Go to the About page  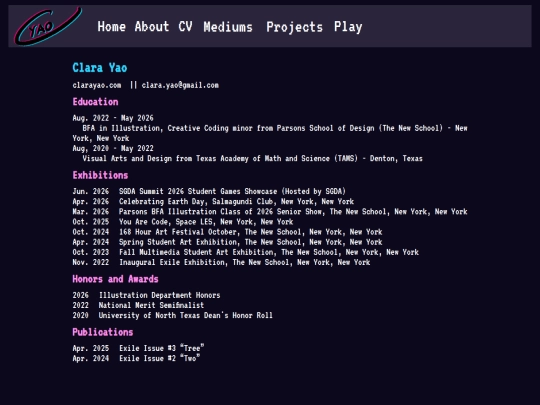coord(152,27)
